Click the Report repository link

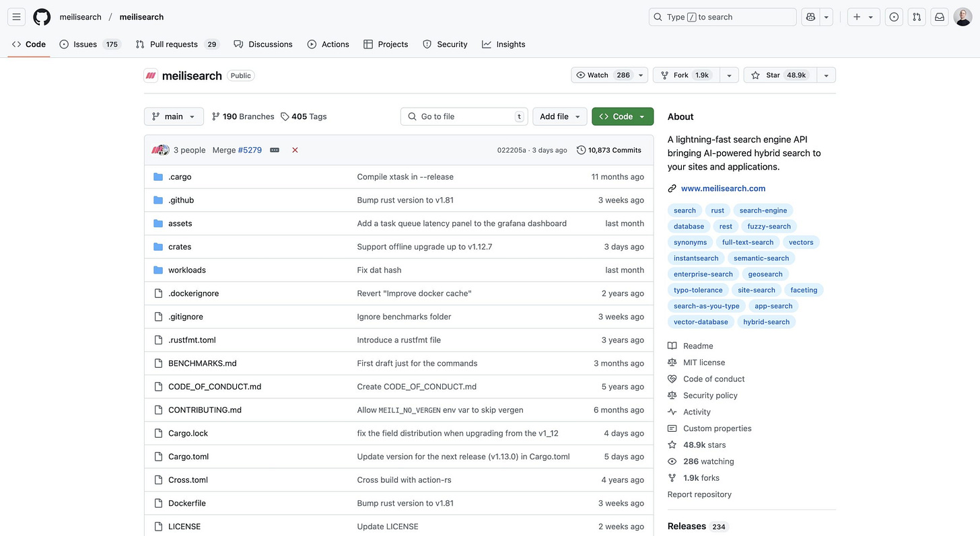pos(699,494)
